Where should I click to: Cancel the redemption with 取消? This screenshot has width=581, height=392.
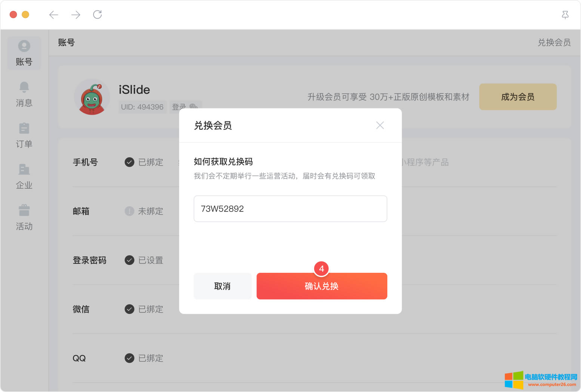[x=222, y=286]
